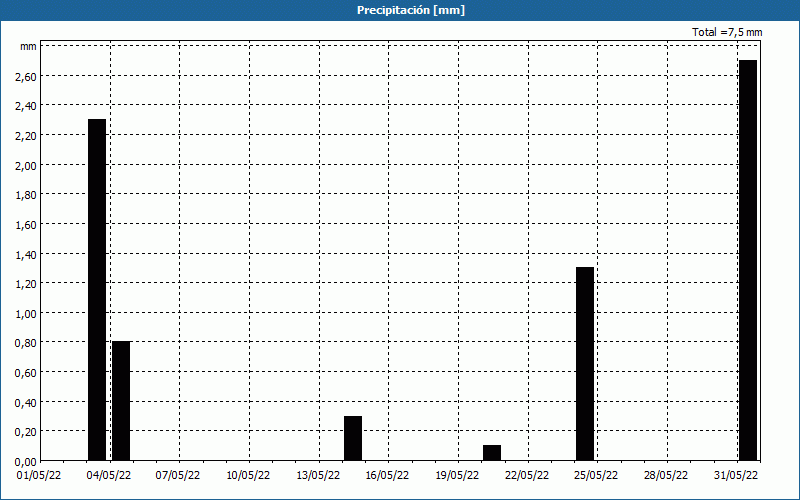Select the 2,30 mm bar on 03/05
The width and height of the screenshot is (800, 500).
97,290
